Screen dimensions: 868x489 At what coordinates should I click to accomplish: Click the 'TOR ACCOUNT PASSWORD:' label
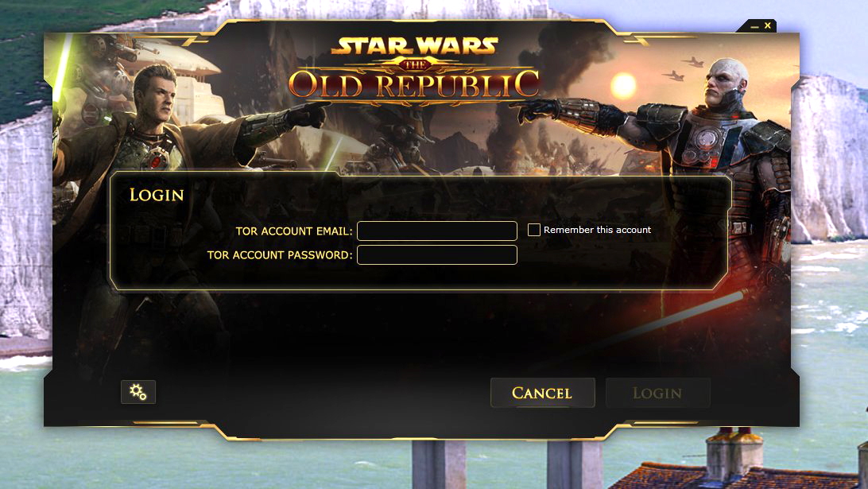click(x=280, y=254)
